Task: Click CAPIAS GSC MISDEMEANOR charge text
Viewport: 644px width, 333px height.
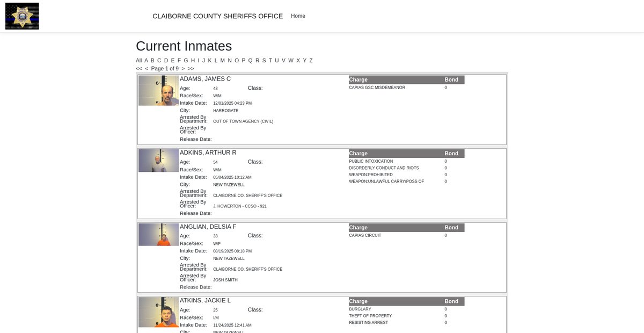Action: [377, 88]
